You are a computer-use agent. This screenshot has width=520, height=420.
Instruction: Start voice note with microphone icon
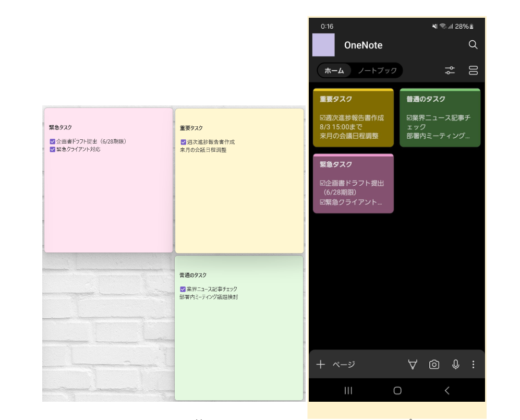[x=455, y=365]
